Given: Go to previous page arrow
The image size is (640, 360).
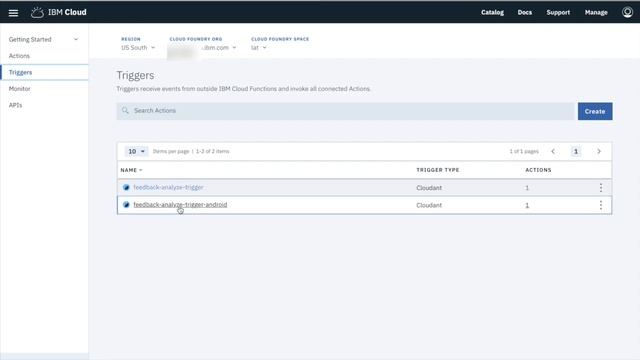Looking at the screenshot, I should tap(553, 151).
